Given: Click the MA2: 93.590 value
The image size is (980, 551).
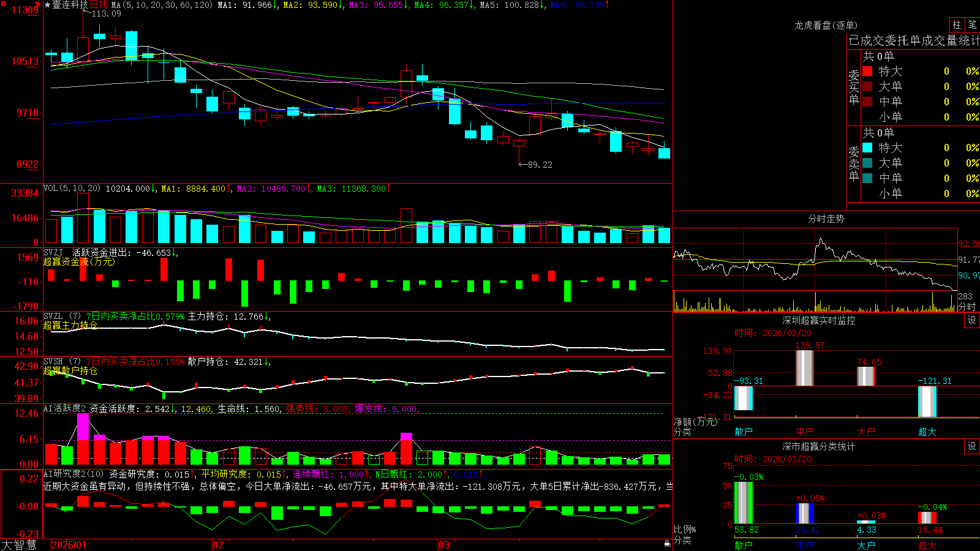Looking at the screenshot, I should [310, 5].
